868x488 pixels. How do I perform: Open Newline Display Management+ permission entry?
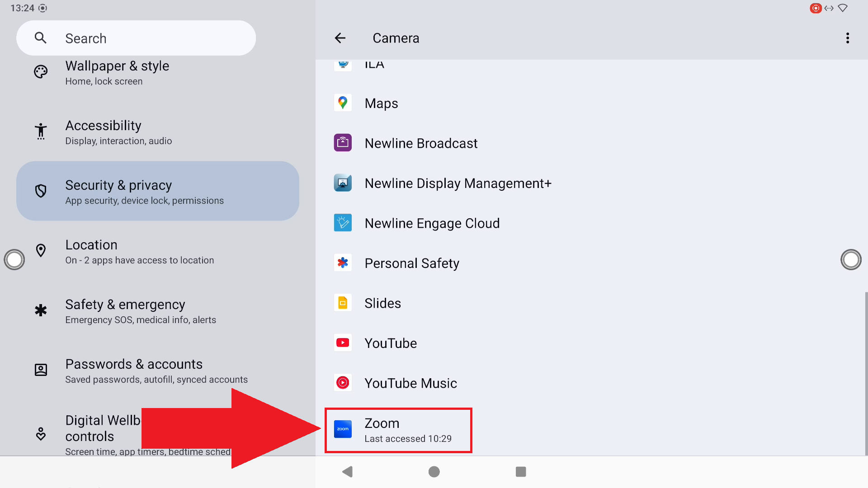(458, 183)
